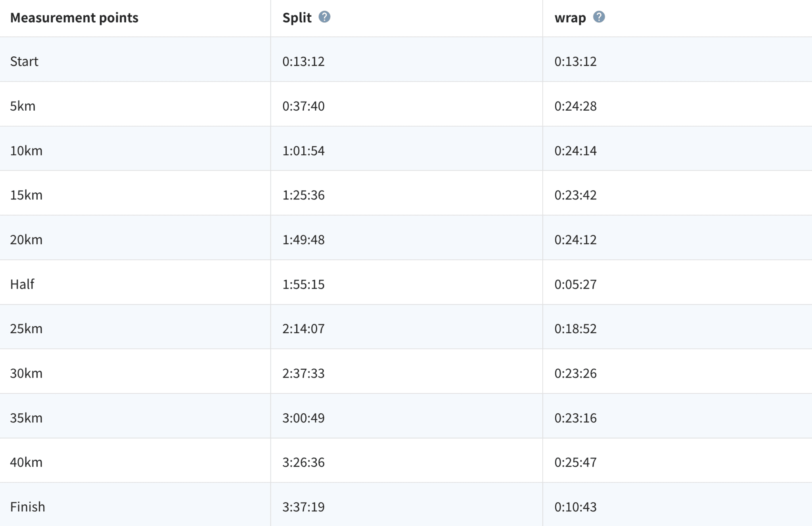
Task: Select the 30km row label
Action: tap(26, 373)
